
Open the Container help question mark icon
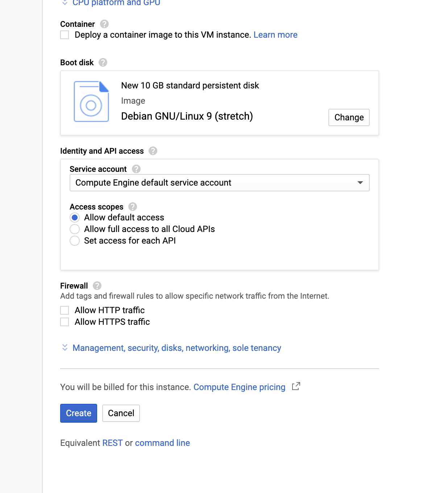coord(104,24)
